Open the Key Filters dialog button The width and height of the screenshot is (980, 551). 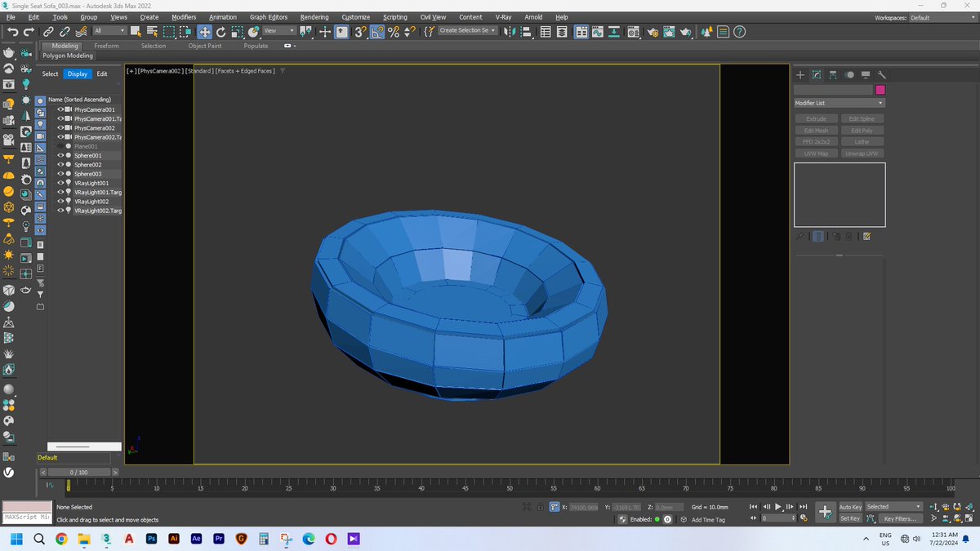(899, 518)
